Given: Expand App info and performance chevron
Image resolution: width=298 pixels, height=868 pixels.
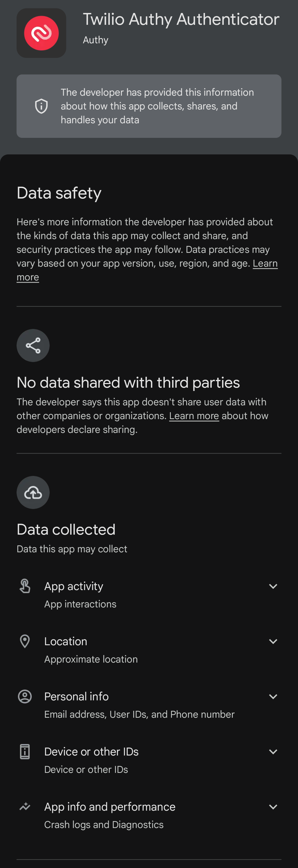Looking at the screenshot, I should pos(273,807).
